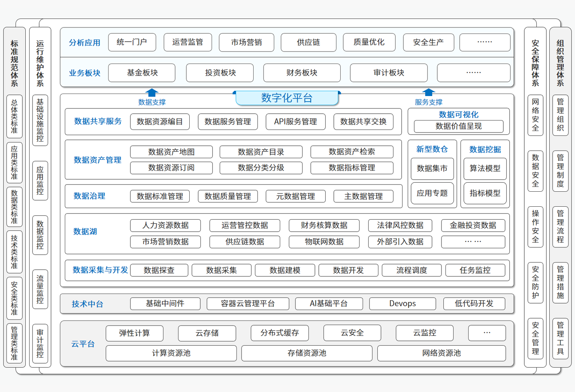Select the 数据指标管理 box
Viewport: 575px width, 392px height.
point(352,168)
